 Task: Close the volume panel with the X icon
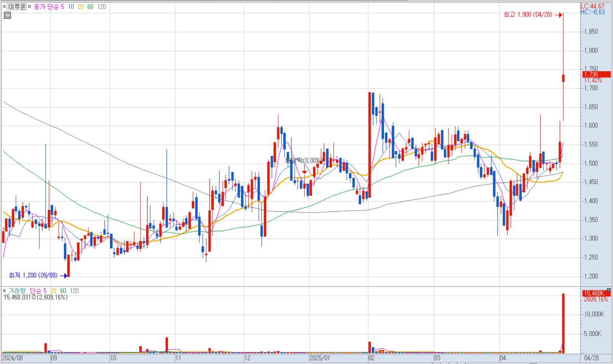pyautogui.click(x=609, y=290)
